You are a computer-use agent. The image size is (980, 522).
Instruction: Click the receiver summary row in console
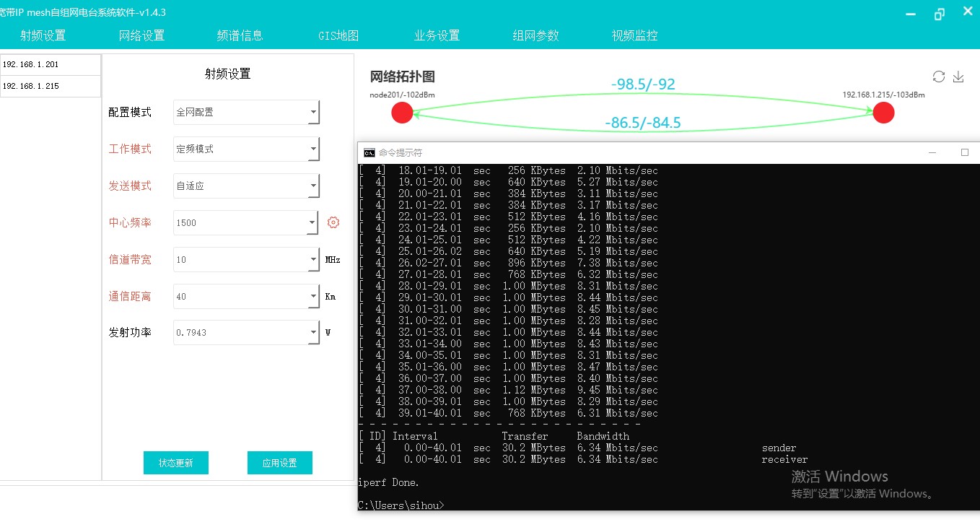pyautogui.click(x=583, y=459)
